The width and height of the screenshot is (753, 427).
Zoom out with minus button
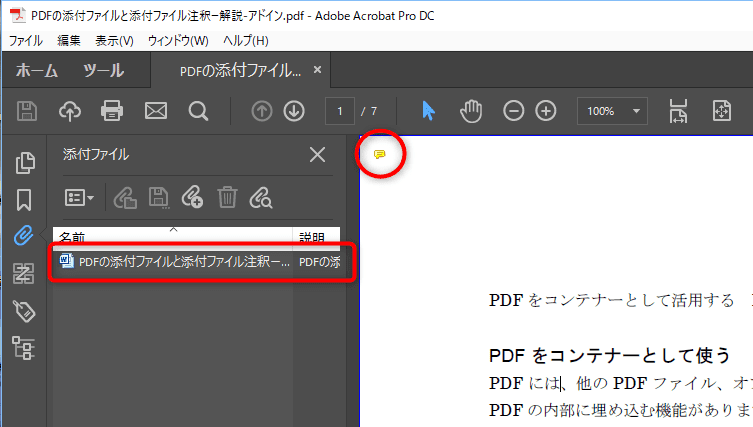click(514, 111)
